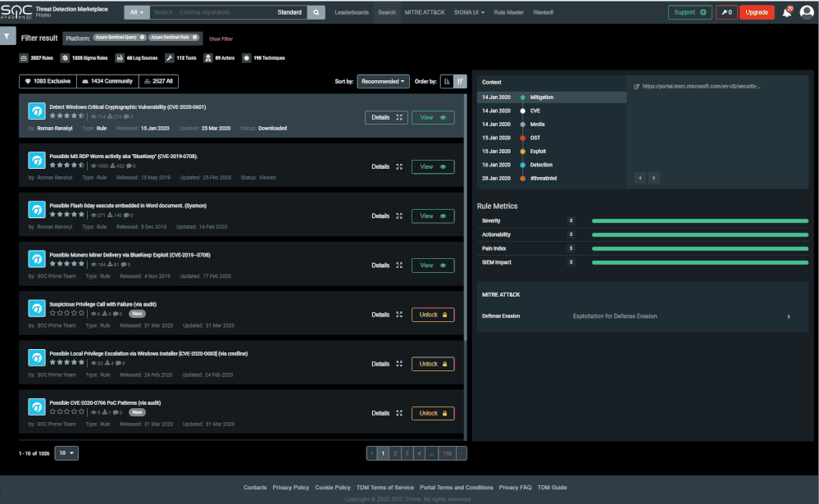Open the MITRE ATT&CK menu item
Image resolution: width=819 pixels, height=504 pixels.
(x=425, y=12)
